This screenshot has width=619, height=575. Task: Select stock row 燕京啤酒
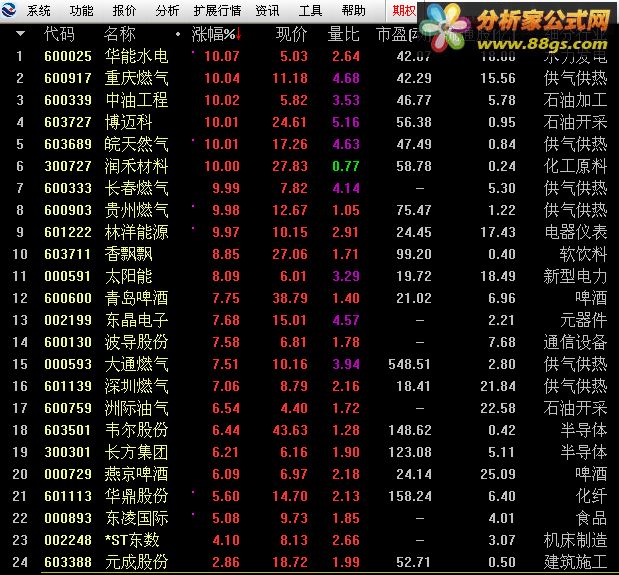click(x=310, y=474)
